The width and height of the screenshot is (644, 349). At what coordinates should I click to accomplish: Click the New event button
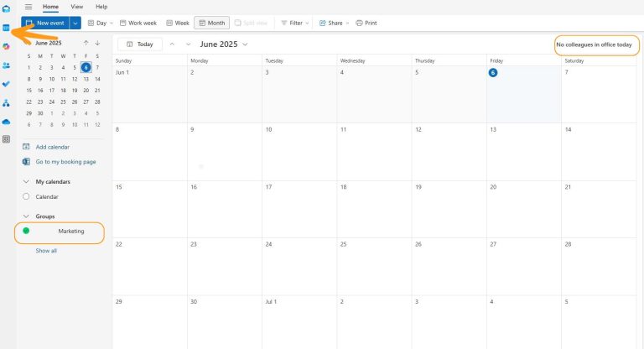coord(45,23)
